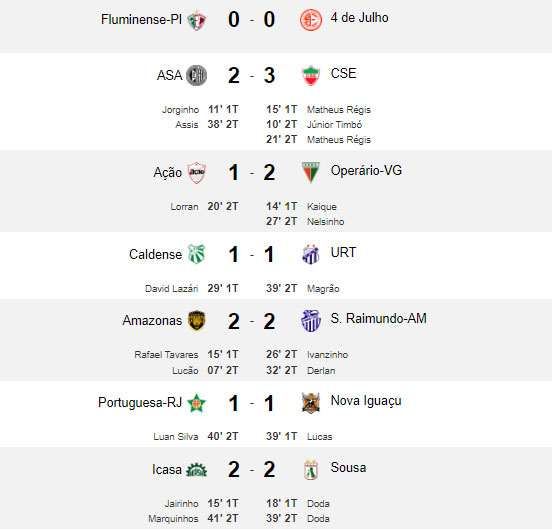Viewport: 552px width, 530px height.
Task: Click the 4 de Julho red crest
Action: pyautogui.click(x=310, y=20)
